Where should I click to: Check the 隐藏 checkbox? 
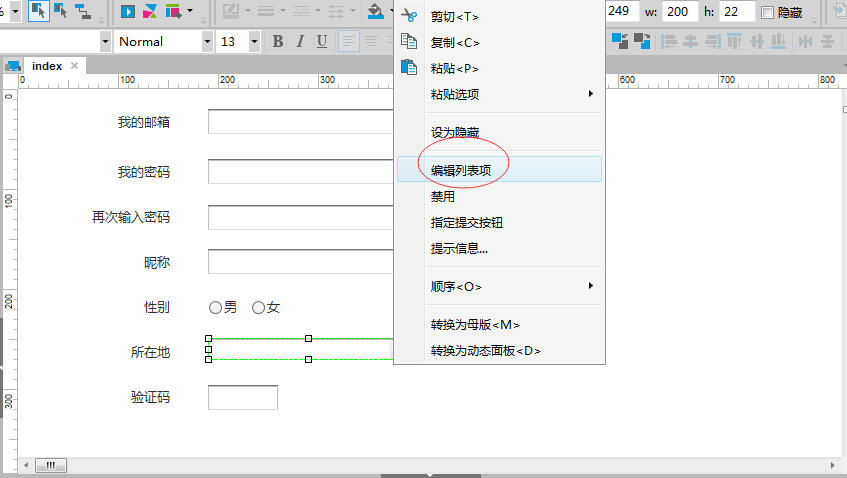tap(767, 12)
